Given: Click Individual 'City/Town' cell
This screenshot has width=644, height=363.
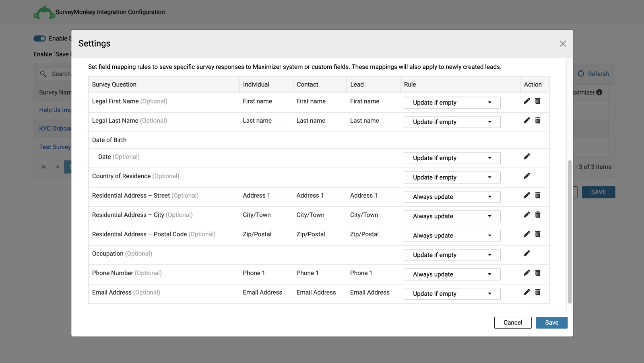Looking at the screenshot, I should 257,215.
